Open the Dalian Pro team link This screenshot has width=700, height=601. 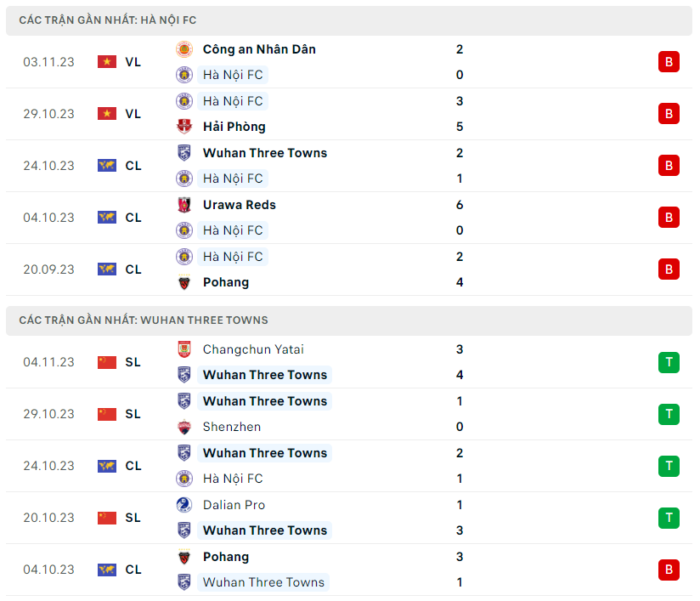coord(234,505)
